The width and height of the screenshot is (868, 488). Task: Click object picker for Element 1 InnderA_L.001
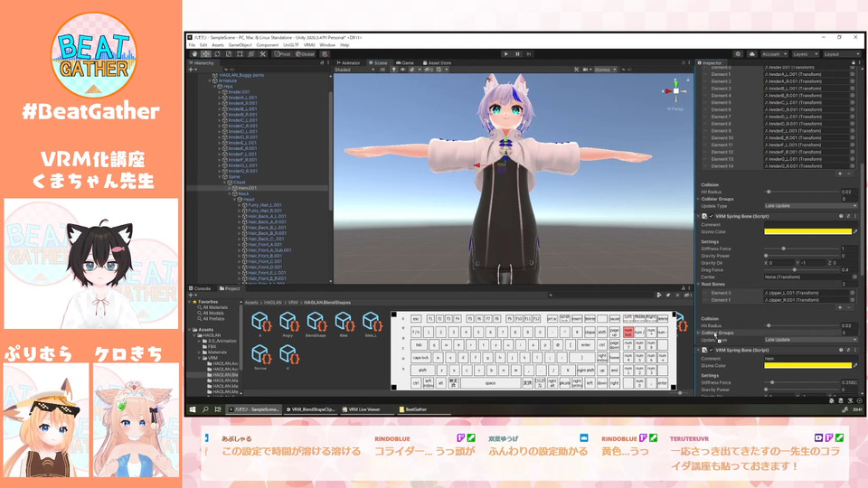852,74
